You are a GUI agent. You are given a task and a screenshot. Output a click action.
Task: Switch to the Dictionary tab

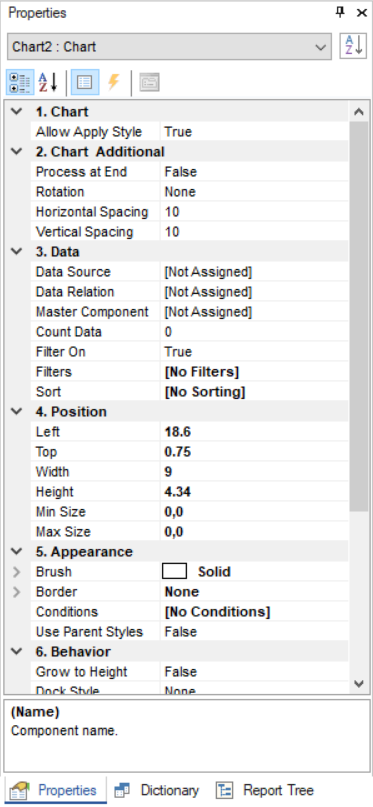[157, 790]
